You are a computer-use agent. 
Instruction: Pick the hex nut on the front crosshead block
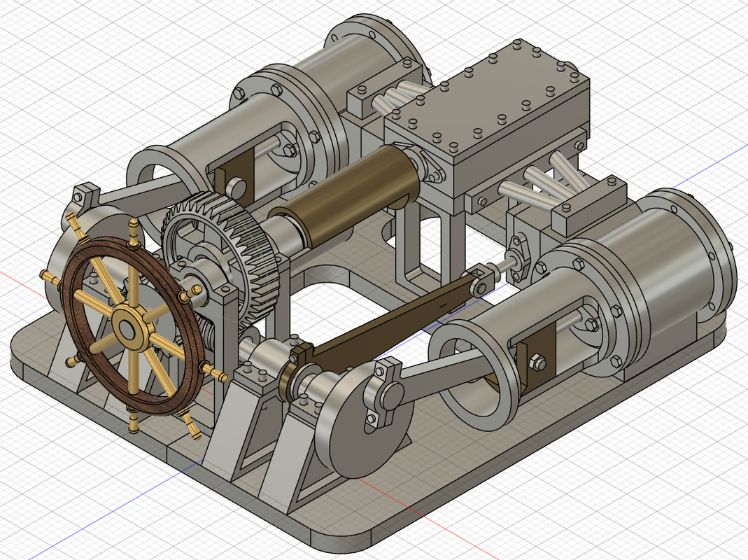click(x=537, y=363)
